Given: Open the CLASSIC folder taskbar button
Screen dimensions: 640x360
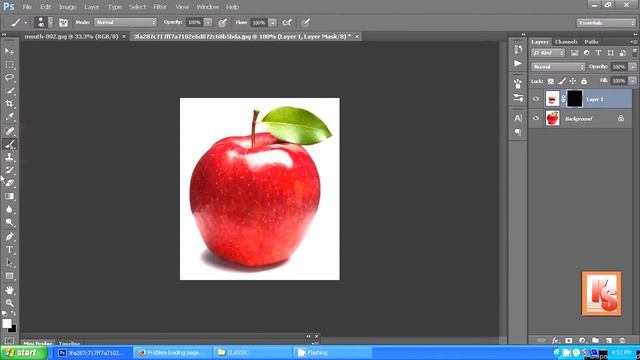Looking at the screenshot, I should click(253, 353).
